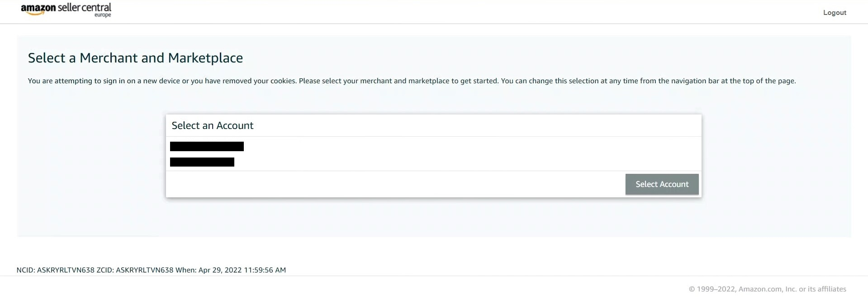Screen dimensions: 868x301
Task: Click the 'Select a Merchant and Marketplace' heading
Action: click(x=135, y=58)
